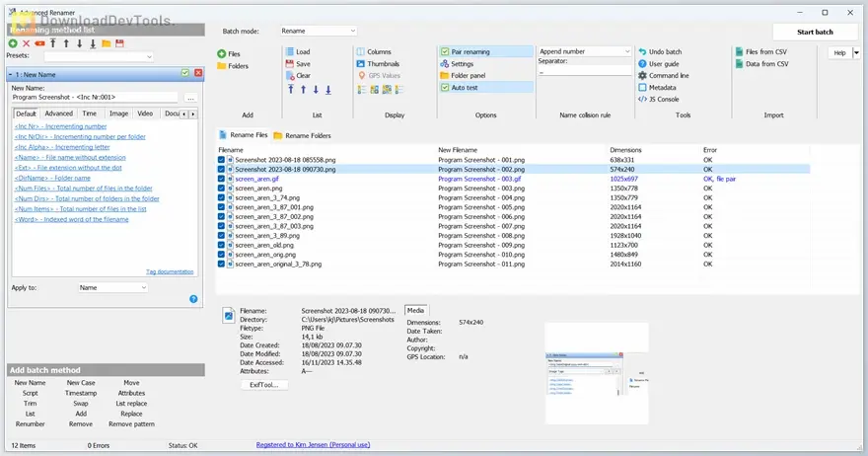
Task: Save the current file list
Action: click(x=298, y=64)
